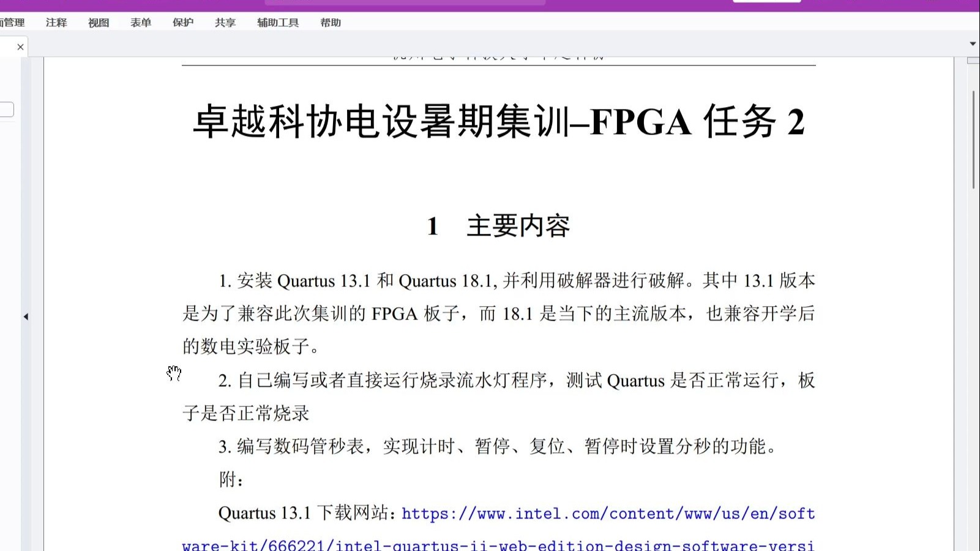Open the partially visible 管理 menu
This screenshot has height=551, width=980.
tap(12, 23)
